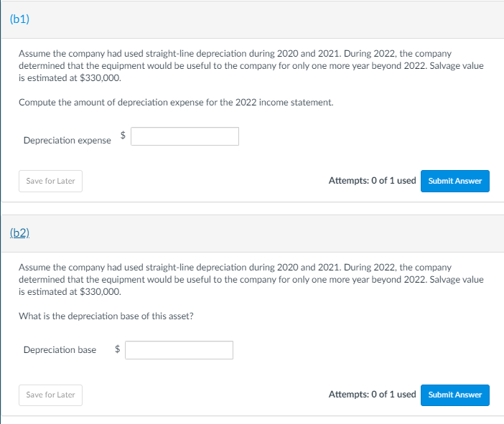This screenshot has width=504, height=424.
Task: Click the 'Depreciation expense' label
Action: [67, 141]
